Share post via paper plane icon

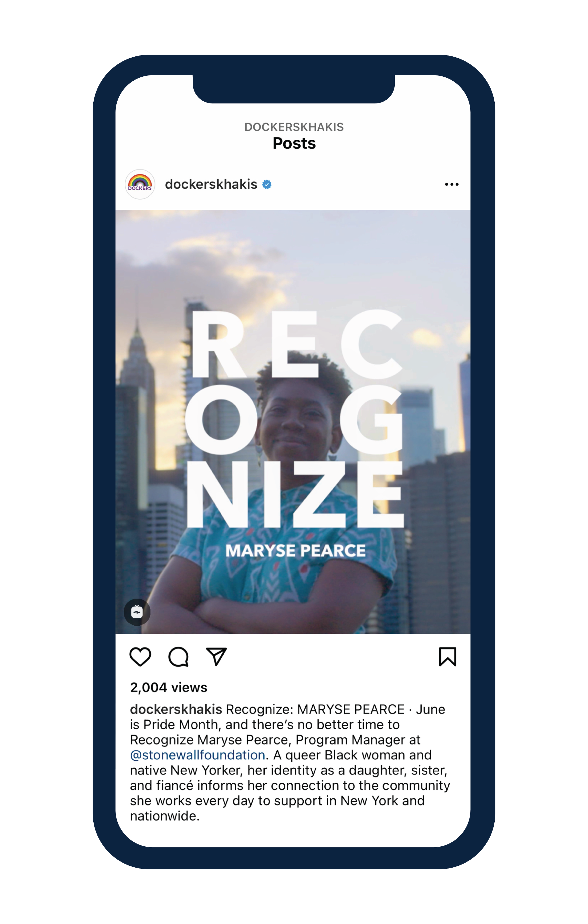click(216, 656)
